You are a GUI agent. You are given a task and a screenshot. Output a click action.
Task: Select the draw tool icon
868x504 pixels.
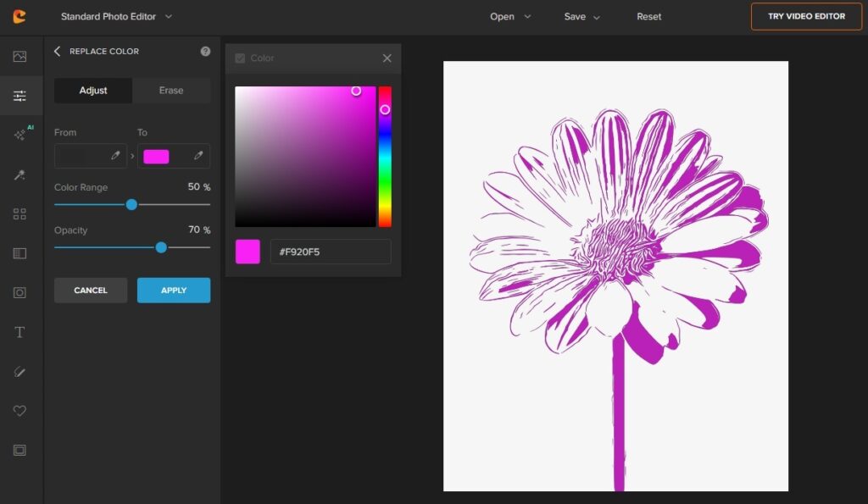[x=19, y=371]
